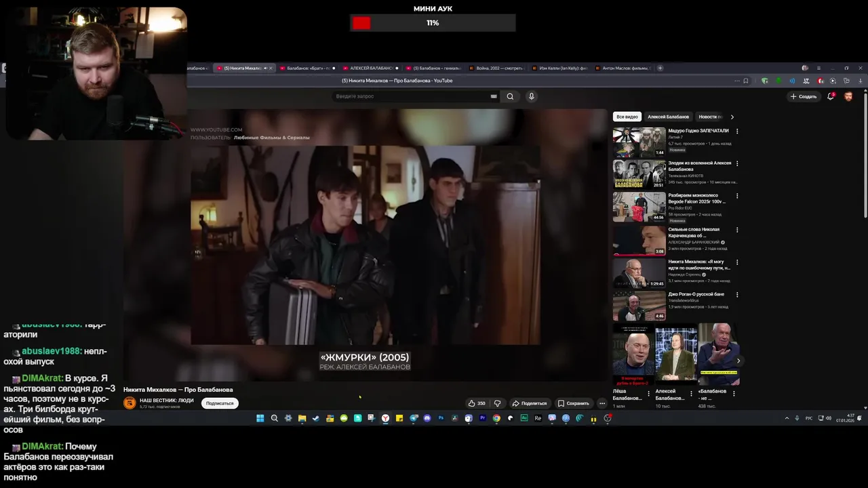
Task: Open the Windows Start menu
Action: tap(260, 418)
